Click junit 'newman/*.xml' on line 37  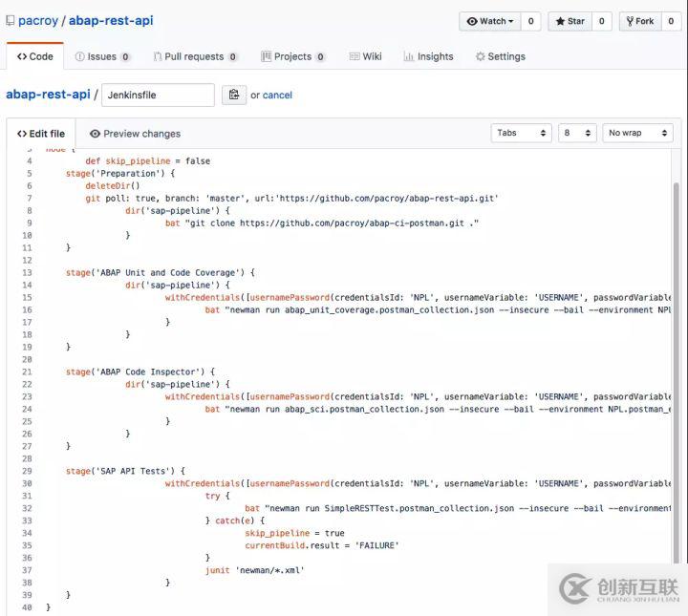tap(254, 570)
